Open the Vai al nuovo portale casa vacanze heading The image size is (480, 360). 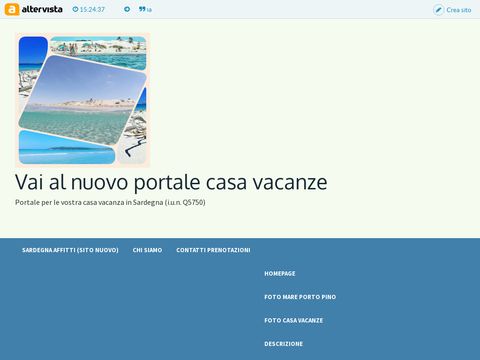tap(171, 182)
